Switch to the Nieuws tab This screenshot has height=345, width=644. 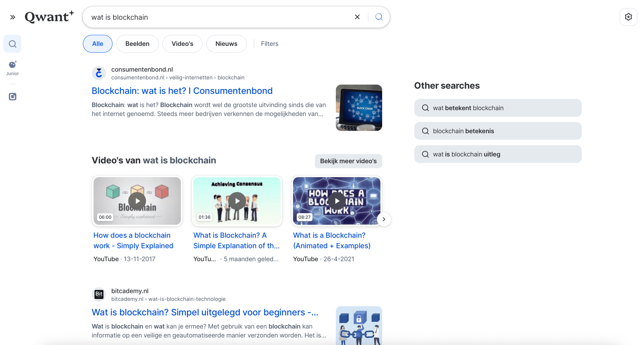[226, 44]
